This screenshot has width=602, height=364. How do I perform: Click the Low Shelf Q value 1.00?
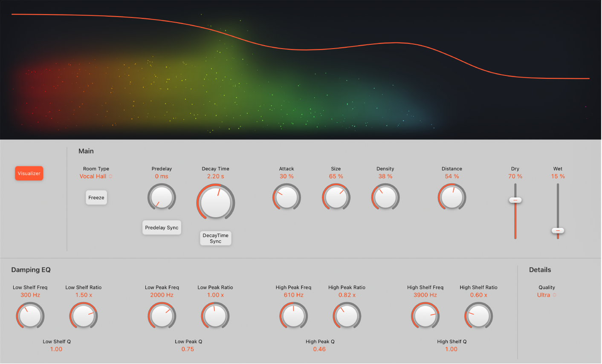point(56,349)
